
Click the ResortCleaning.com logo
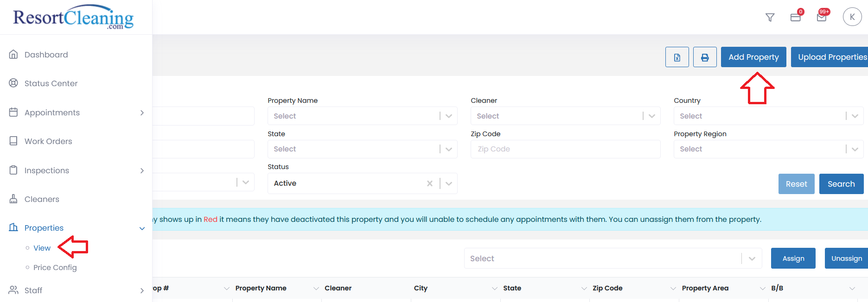[x=73, y=18]
